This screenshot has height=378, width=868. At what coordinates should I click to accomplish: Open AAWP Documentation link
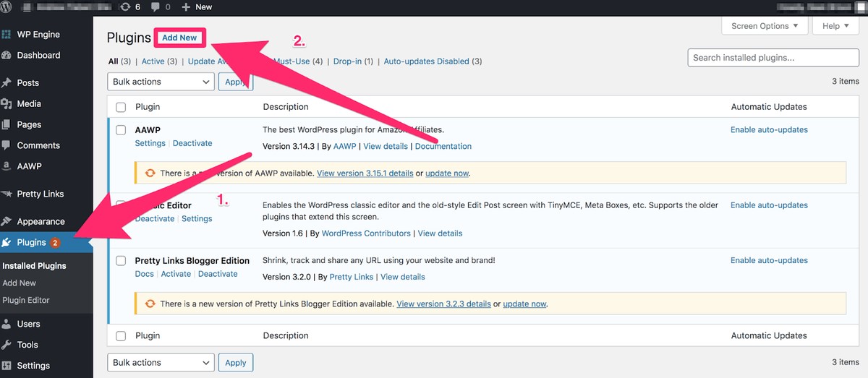point(443,146)
